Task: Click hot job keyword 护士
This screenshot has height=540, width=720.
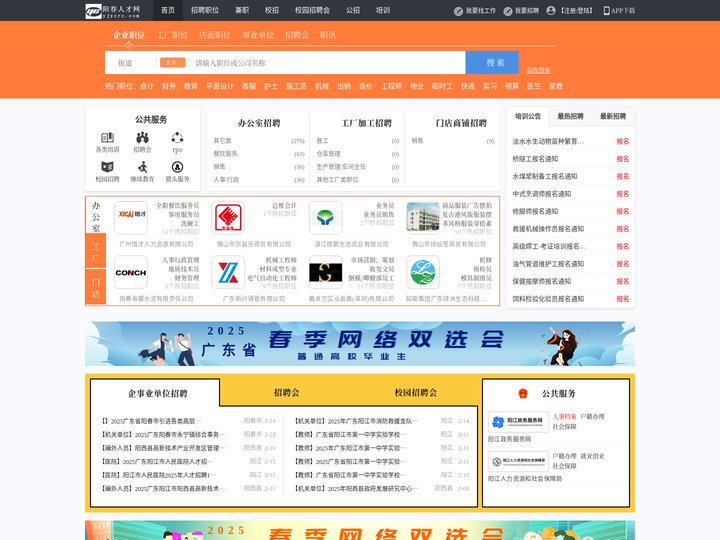Action: pyautogui.click(x=271, y=86)
